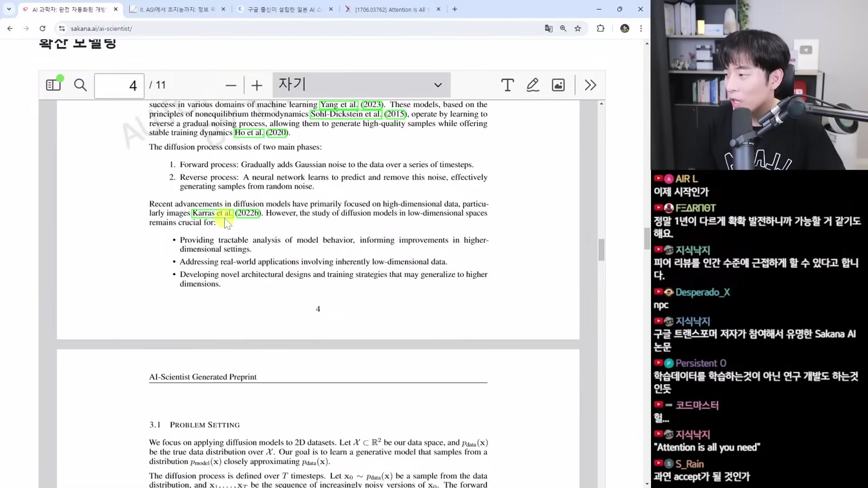Go back in browser history
The image size is (868, 488).
coord(10,28)
